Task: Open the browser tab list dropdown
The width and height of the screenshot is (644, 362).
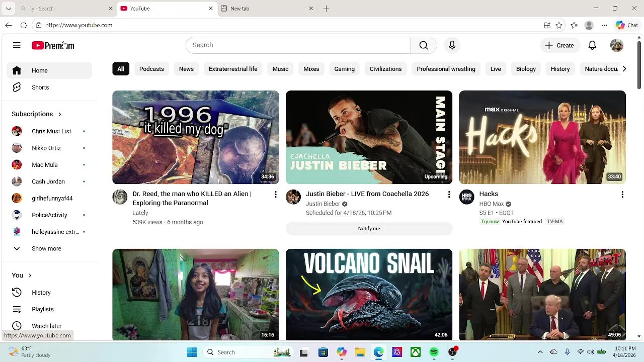Action: 9,9
